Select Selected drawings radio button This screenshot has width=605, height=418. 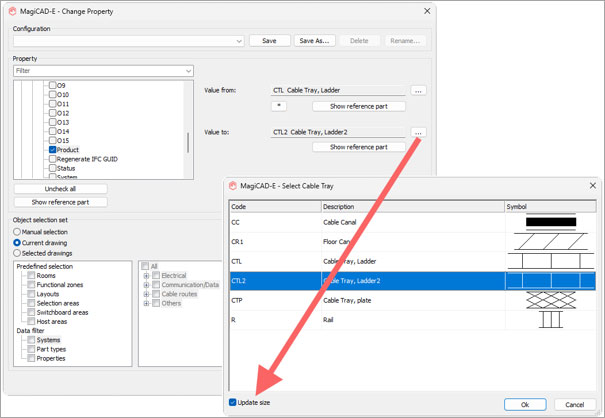click(17, 253)
